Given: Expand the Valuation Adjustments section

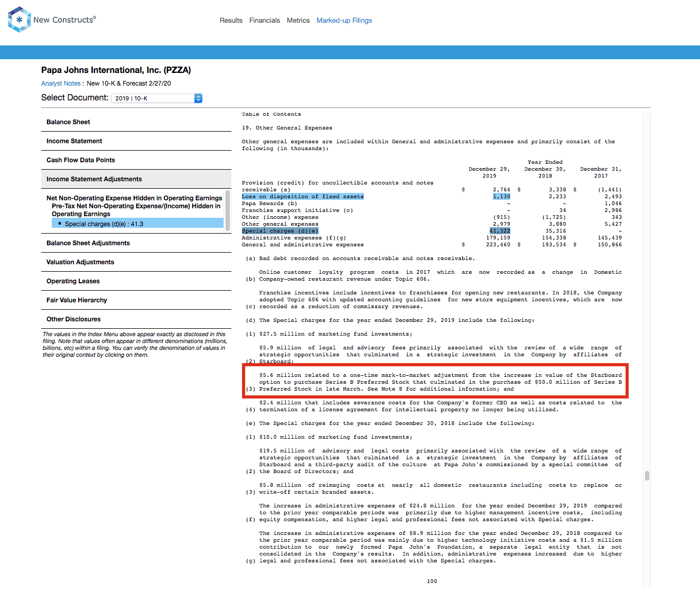Looking at the screenshot, I should pyautogui.click(x=136, y=262).
